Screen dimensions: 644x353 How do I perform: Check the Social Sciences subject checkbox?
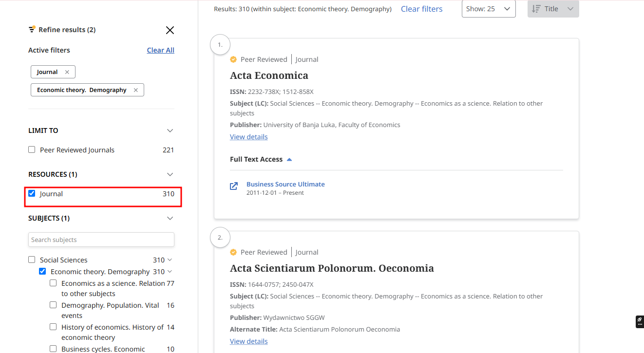(x=32, y=260)
